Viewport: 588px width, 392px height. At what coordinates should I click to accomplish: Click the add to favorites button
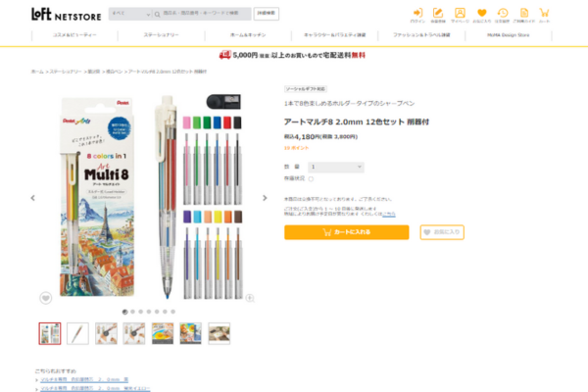click(442, 232)
